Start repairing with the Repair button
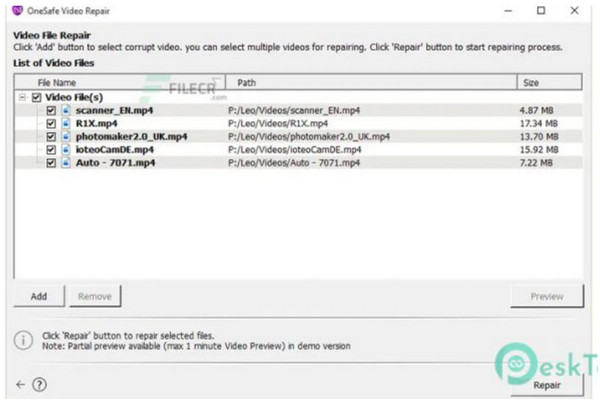 547,385
